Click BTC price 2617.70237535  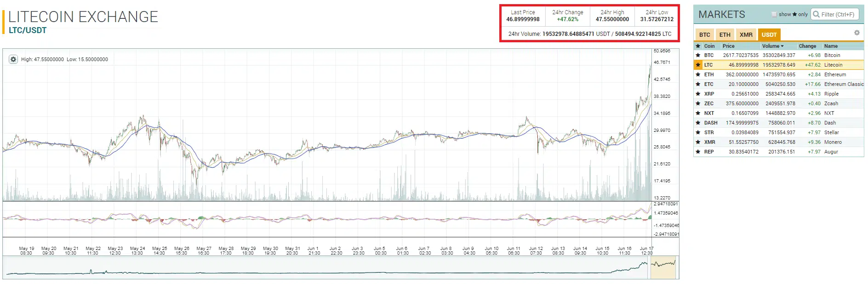(x=741, y=55)
